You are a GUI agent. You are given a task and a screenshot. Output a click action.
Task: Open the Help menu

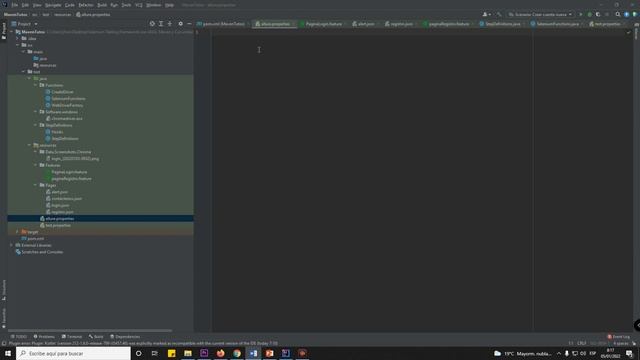pyautogui.click(x=169, y=5)
